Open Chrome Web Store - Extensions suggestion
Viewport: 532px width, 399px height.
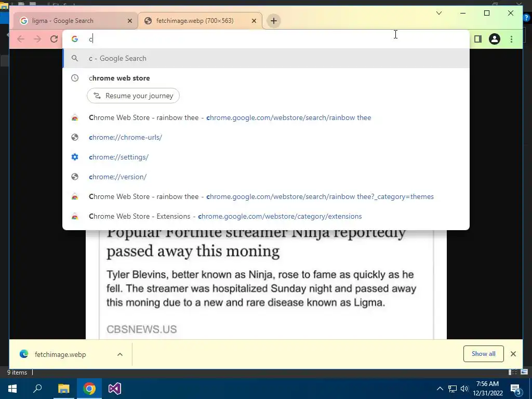point(266,216)
